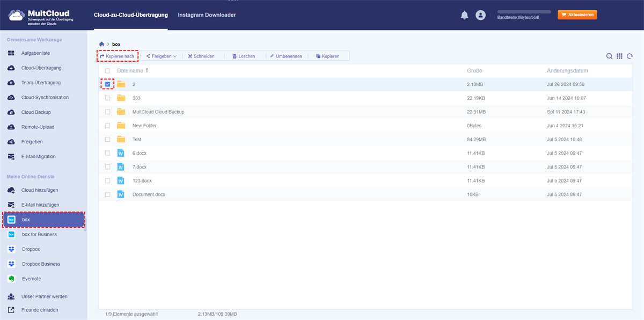Click the Team-Übertragung sidebar icon

(x=11, y=83)
